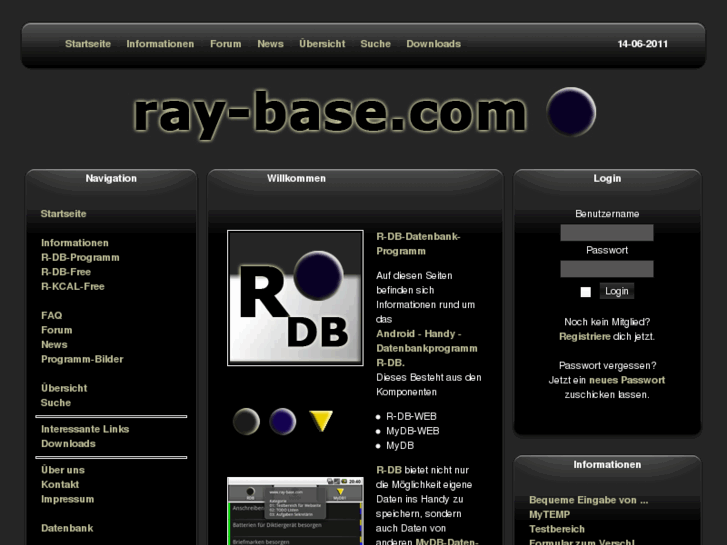Image resolution: width=727 pixels, height=545 pixels.
Task: Click the neues Passwort link
Action: [x=627, y=380]
